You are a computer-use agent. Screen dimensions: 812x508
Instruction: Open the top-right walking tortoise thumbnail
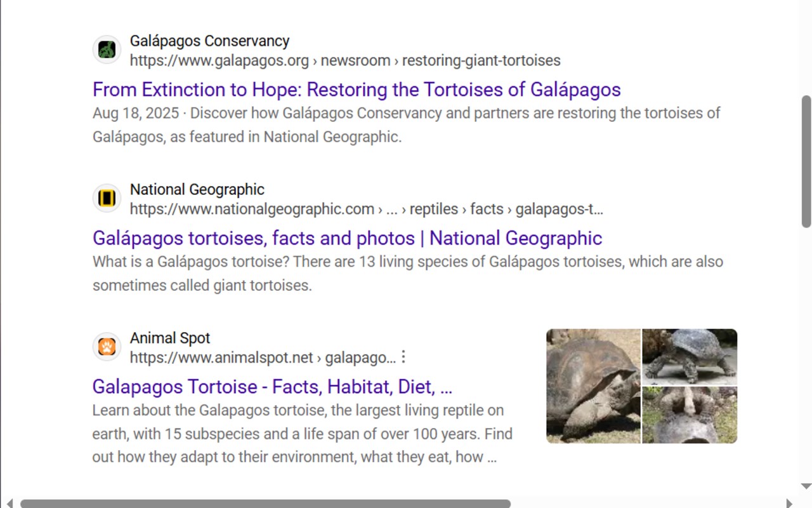coord(690,356)
